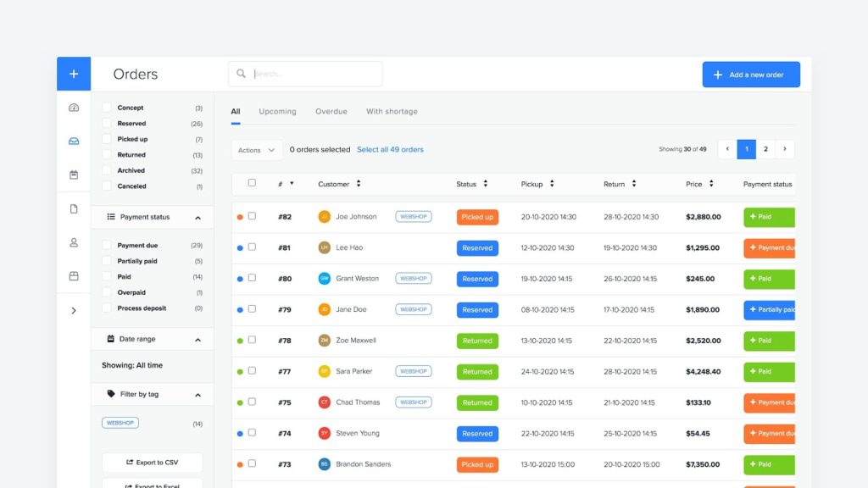The height and width of the screenshot is (488, 868).
Task: Go to next page with right arrow
Action: (785, 149)
